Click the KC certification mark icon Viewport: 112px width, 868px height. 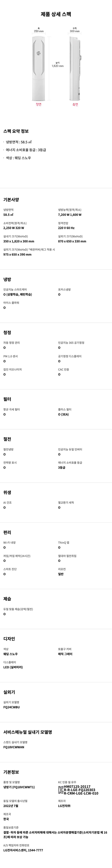pos(61,790)
